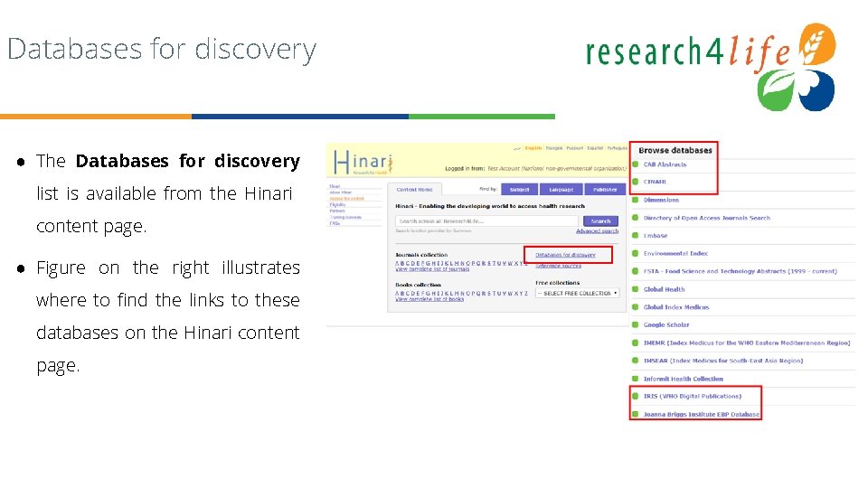Open IMSEAR South-East Asia Region link
The image size is (868, 488).
(x=723, y=361)
